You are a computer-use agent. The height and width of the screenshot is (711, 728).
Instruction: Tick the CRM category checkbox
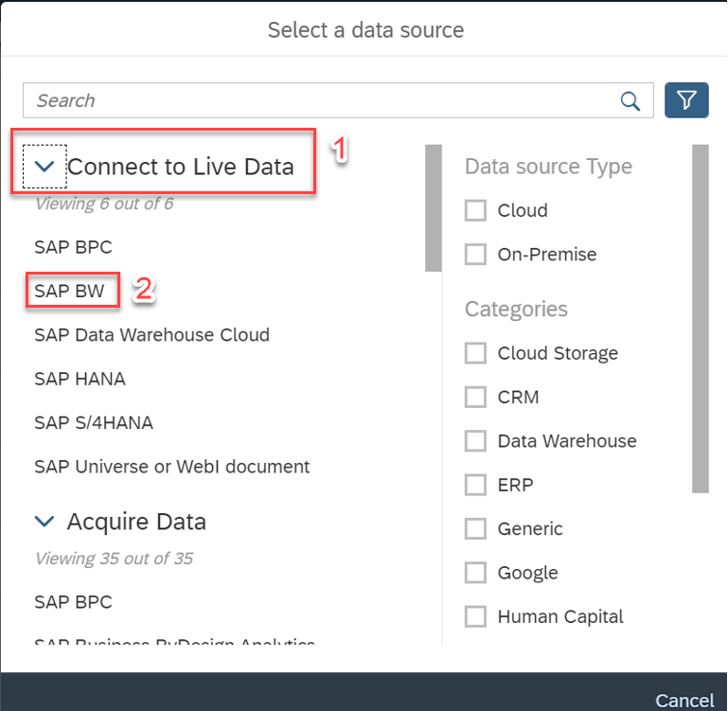(475, 397)
